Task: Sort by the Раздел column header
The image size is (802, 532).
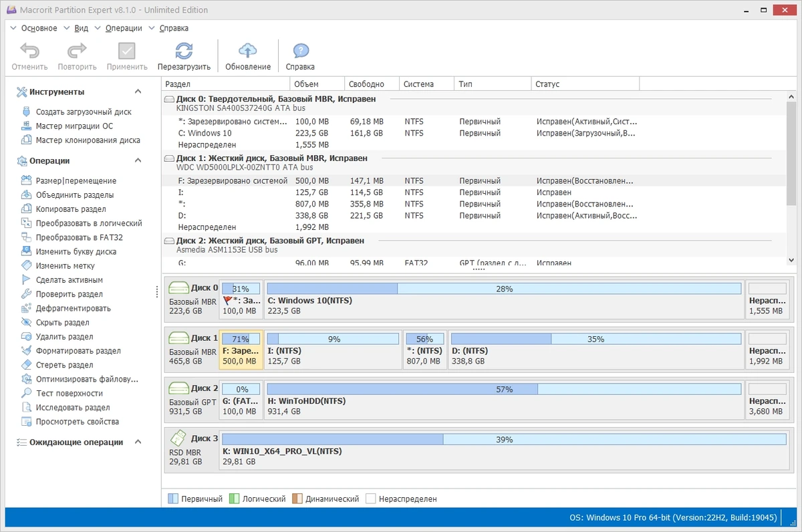Action: click(226, 84)
